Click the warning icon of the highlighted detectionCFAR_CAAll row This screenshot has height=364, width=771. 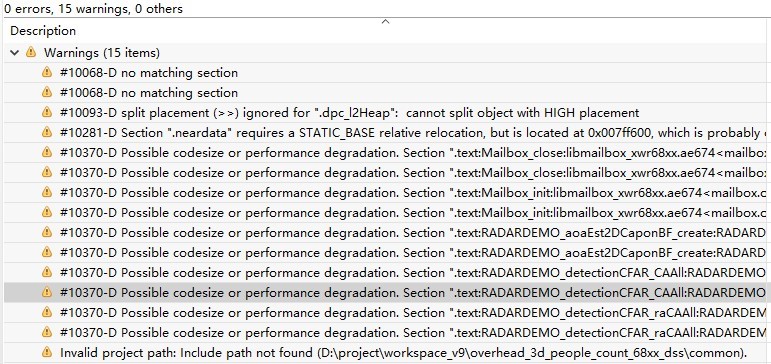(x=47, y=292)
